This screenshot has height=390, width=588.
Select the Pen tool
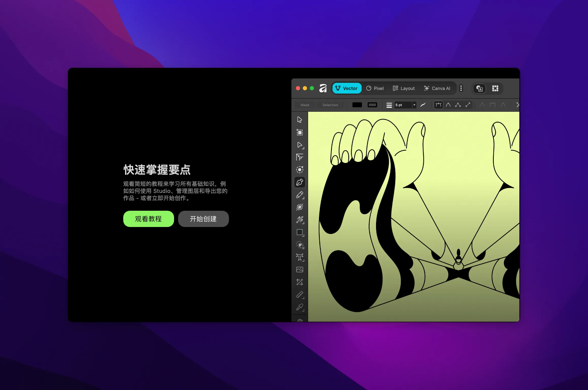(300, 182)
